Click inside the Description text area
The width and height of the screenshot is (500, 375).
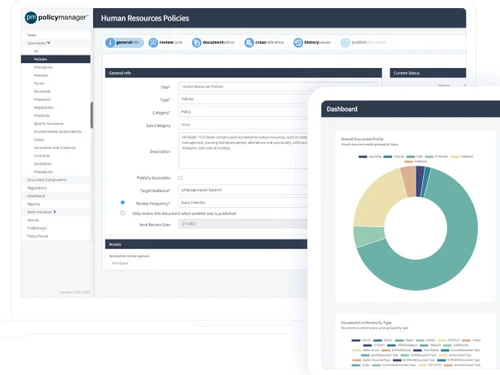[243, 150]
